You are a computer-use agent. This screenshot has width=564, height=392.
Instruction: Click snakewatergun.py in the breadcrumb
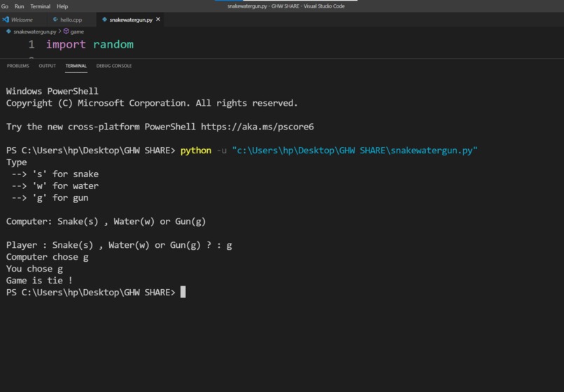(34, 31)
